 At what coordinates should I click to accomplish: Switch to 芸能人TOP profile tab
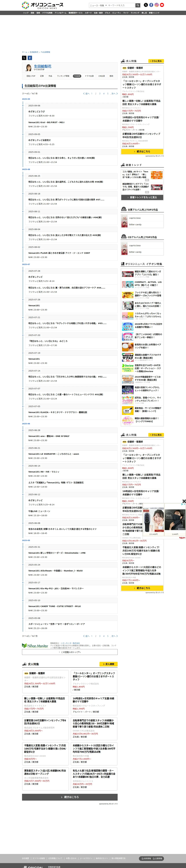point(31,76)
